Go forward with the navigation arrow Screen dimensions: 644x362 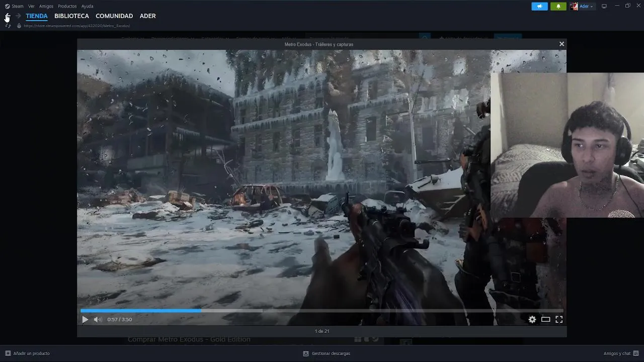click(x=19, y=16)
